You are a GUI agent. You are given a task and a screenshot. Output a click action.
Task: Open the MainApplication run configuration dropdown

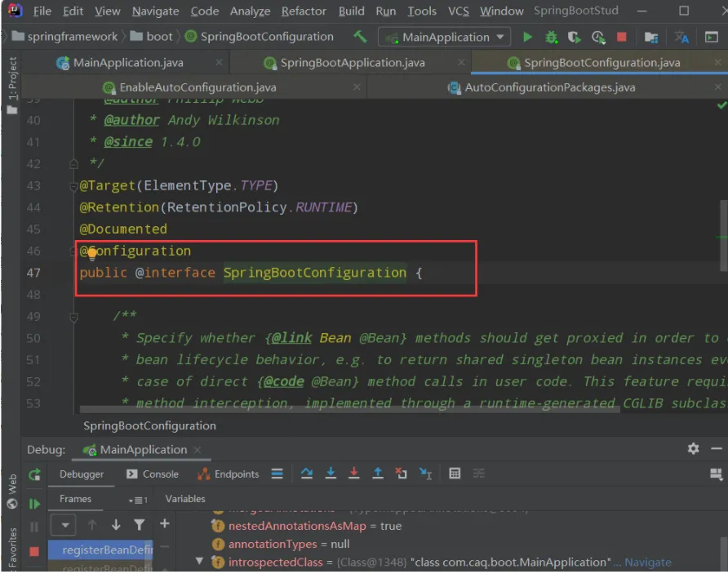tap(445, 38)
